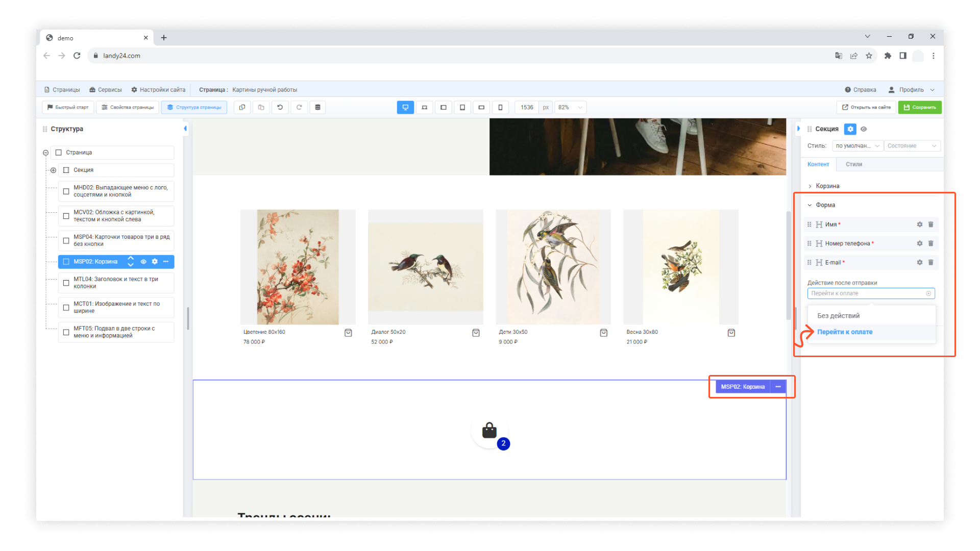Viewport: 980px width, 551px height.
Task: Open browser extensions puzzle icon
Action: [x=888, y=56]
